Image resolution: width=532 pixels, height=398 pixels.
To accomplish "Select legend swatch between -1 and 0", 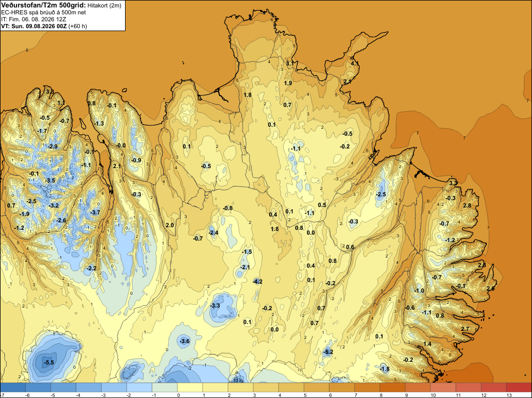I will 164,387.
